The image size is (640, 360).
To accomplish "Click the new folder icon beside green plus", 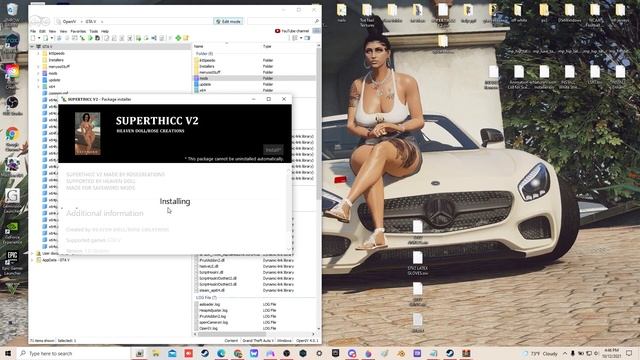I will 186,38.
